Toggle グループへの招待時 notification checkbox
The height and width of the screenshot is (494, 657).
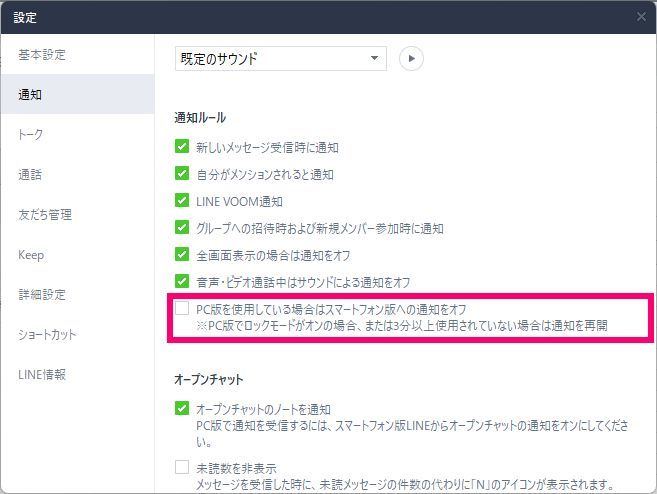pos(182,227)
